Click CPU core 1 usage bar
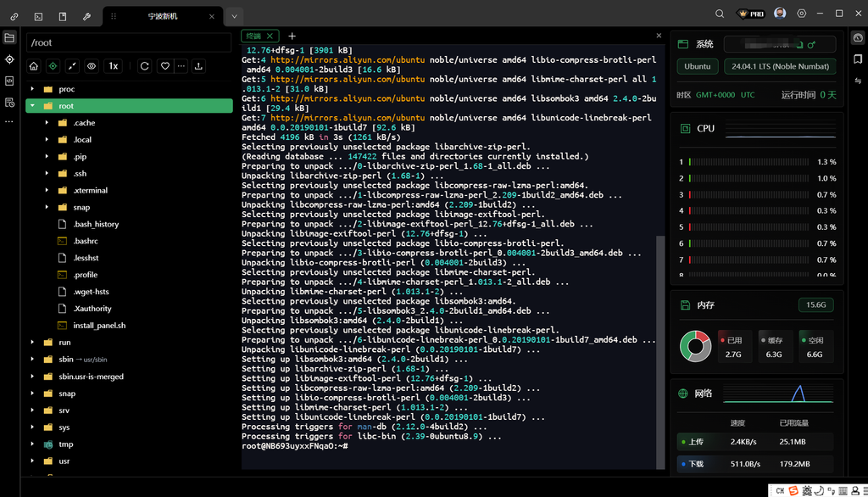The width and height of the screenshot is (868, 497). [x=748, y=162]
